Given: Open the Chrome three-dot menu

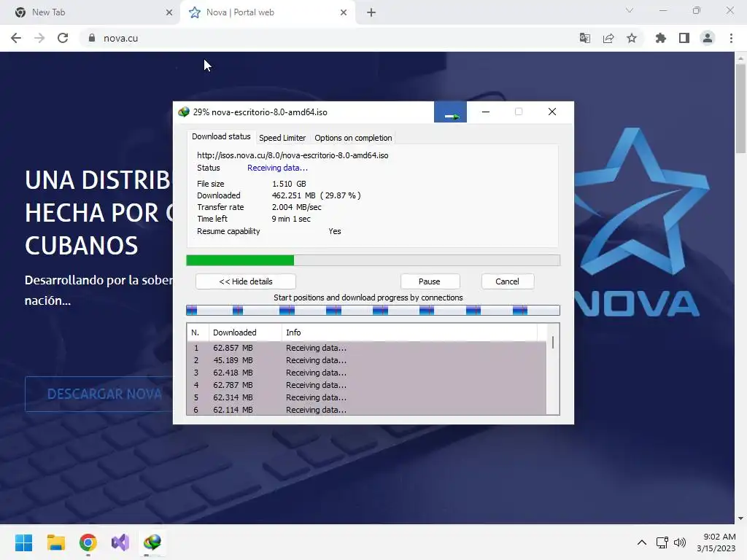Looking at the screenshot, I should [x=731, y=38].
